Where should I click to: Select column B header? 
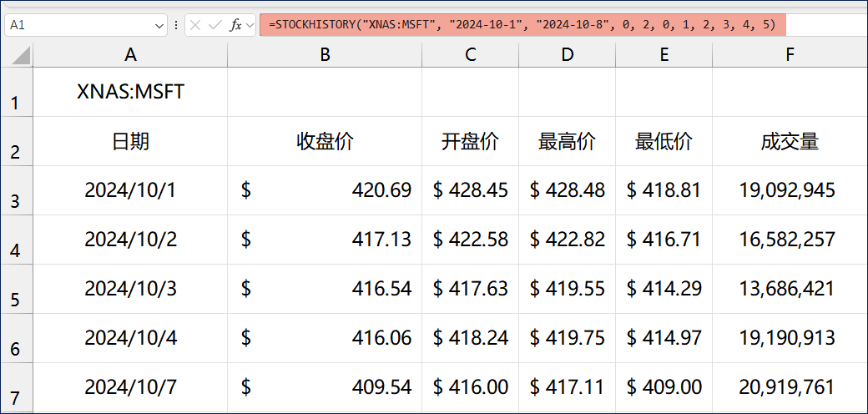click(325, 55)
